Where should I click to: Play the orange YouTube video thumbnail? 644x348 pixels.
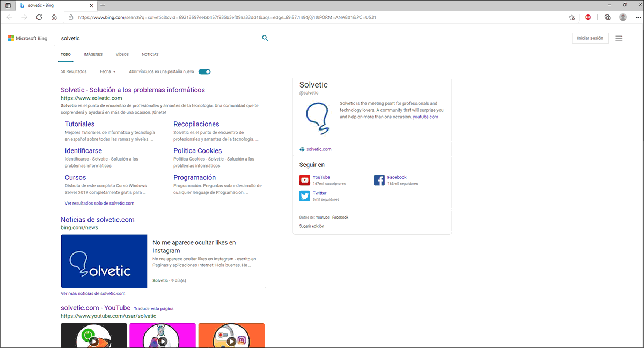point(231,336)
